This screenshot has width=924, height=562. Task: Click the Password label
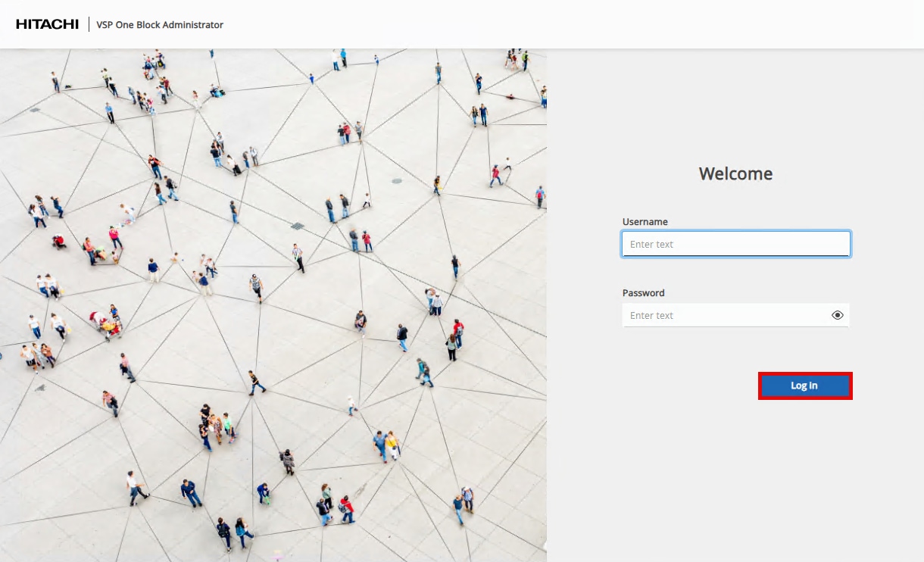pyautogui.click(x=643, y=292)
